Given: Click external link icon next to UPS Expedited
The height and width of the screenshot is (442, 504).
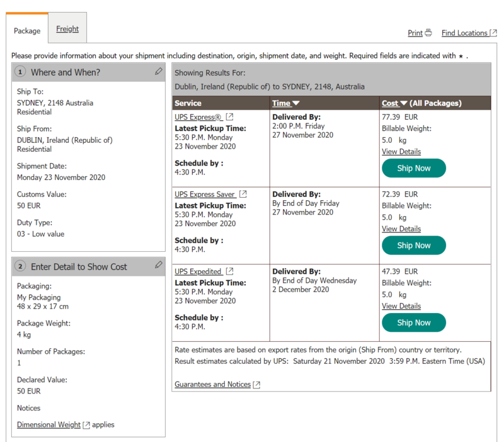Looking at the screenshot, I should tap(229, 271).
